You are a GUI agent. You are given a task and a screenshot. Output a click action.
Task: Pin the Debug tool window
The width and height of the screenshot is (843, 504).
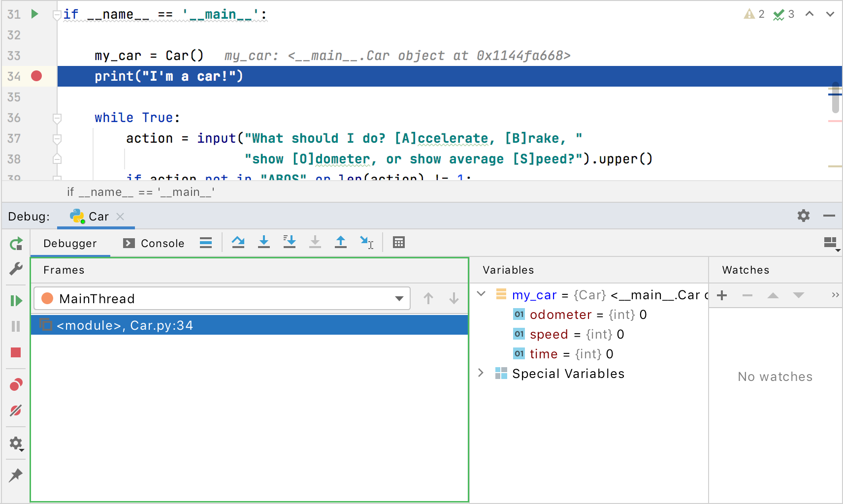[16, 475]
